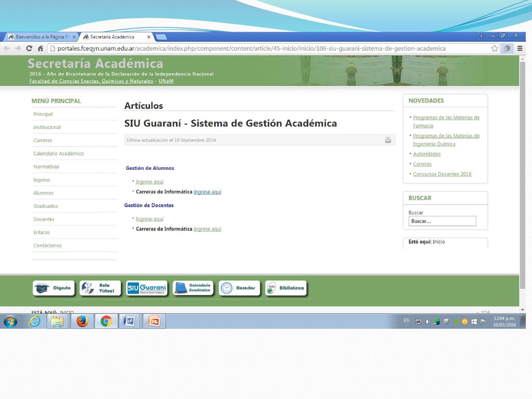
Task: Click the Show Desktop strip beside the clock
Action: [523, 321]
